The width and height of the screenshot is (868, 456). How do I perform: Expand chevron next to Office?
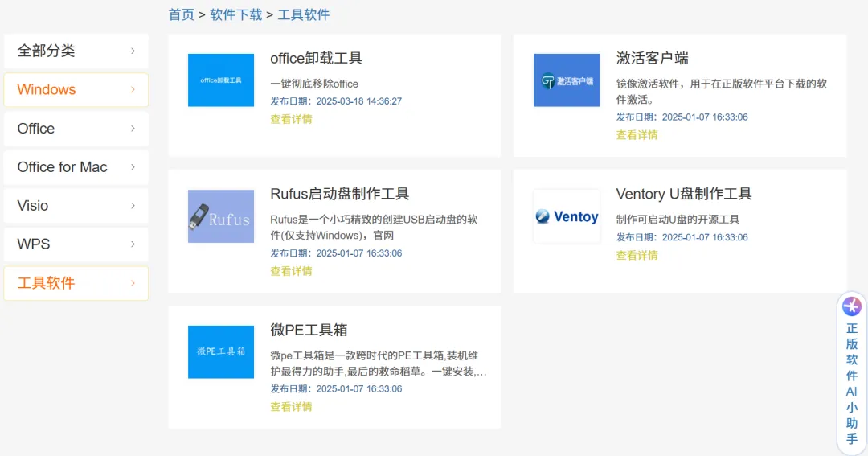coord(133,129)
